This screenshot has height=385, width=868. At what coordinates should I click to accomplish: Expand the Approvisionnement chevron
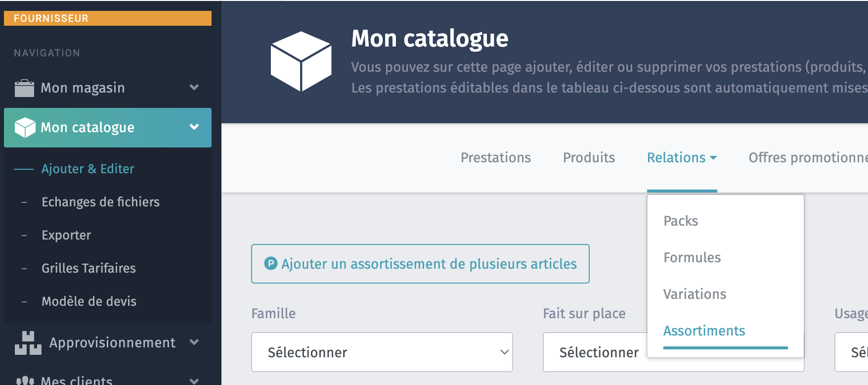pyautogui.click(x=194, y=342)
